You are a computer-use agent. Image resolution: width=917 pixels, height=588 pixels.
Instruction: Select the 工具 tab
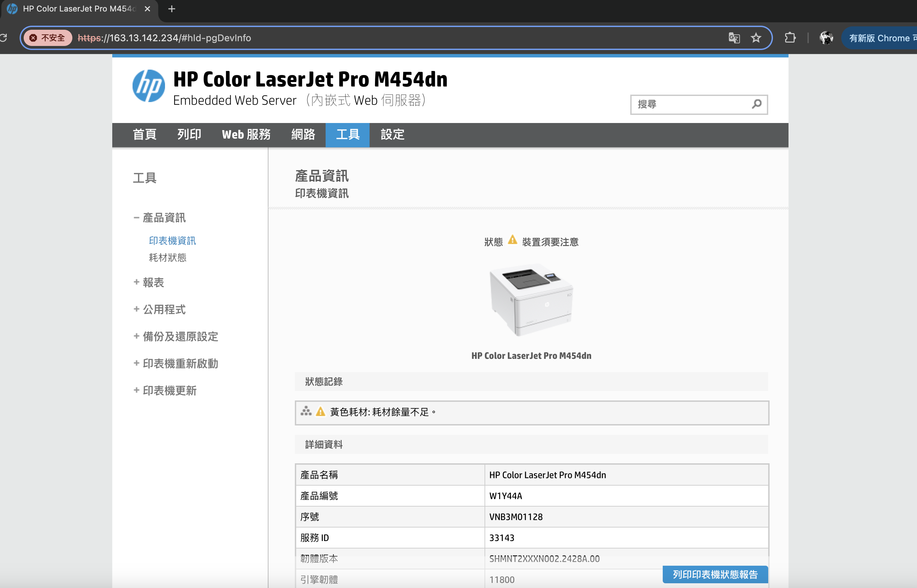click(348, 135)
